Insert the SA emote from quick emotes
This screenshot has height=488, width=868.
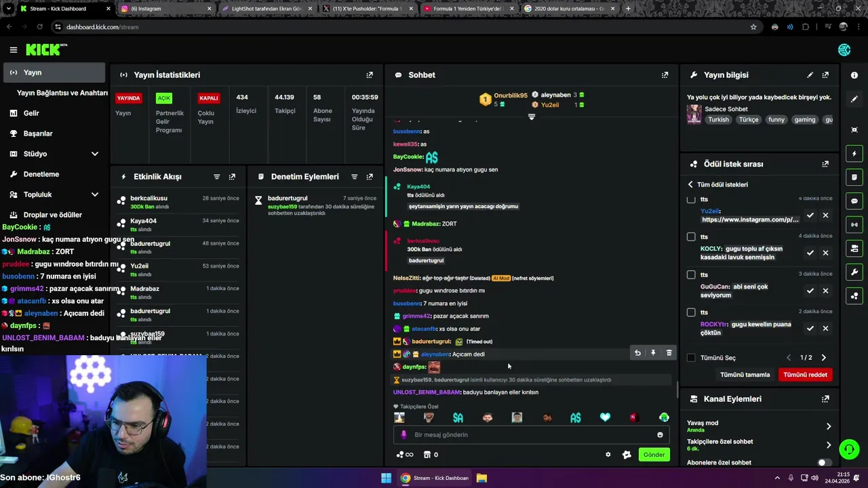(x=458, y=418)
